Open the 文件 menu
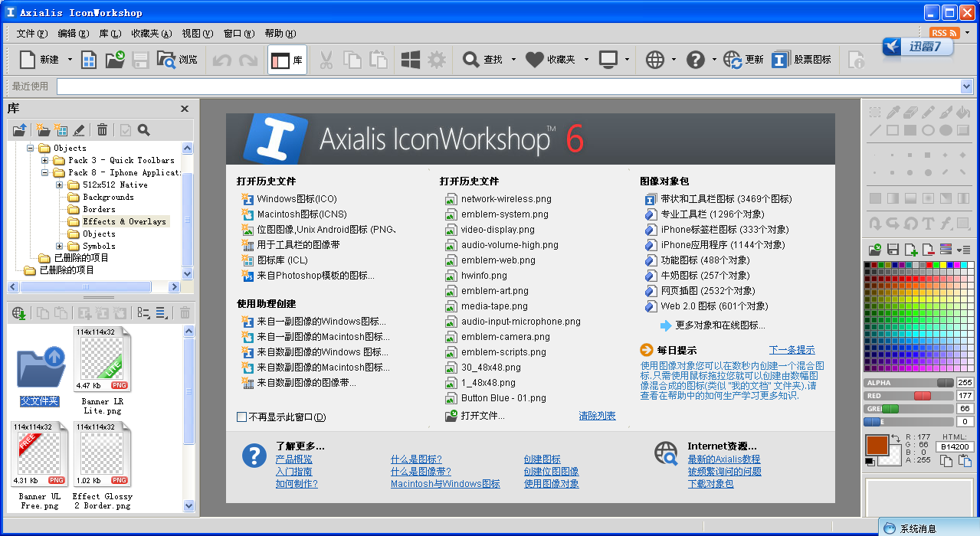This screenshot has height=536, width=980. (31, 34)
